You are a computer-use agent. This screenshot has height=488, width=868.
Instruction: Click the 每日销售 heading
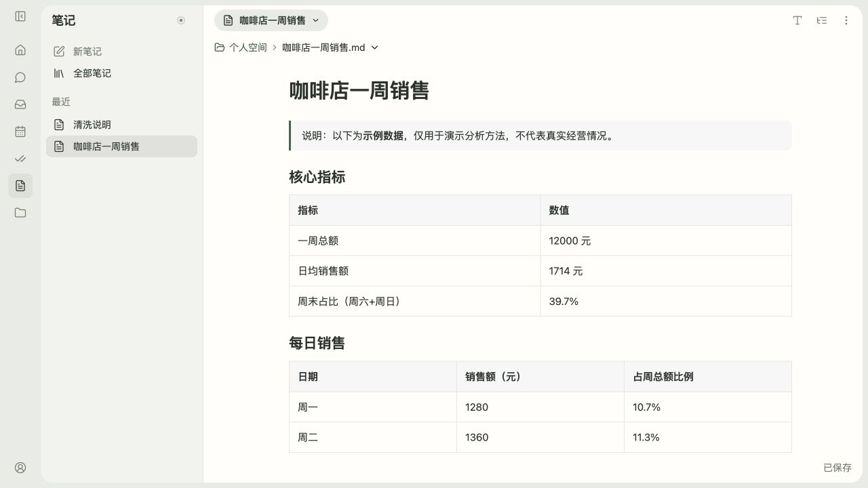coord(317,344)
